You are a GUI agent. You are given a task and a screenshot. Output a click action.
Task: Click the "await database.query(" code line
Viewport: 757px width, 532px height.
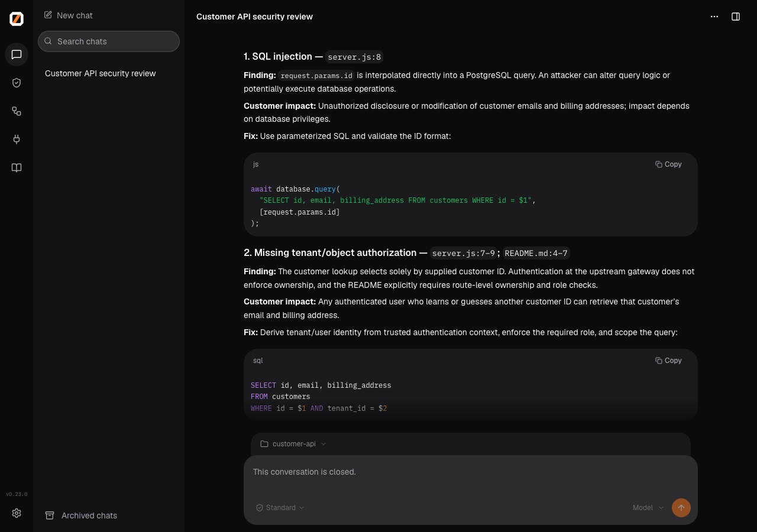click(x=296, y=189)
